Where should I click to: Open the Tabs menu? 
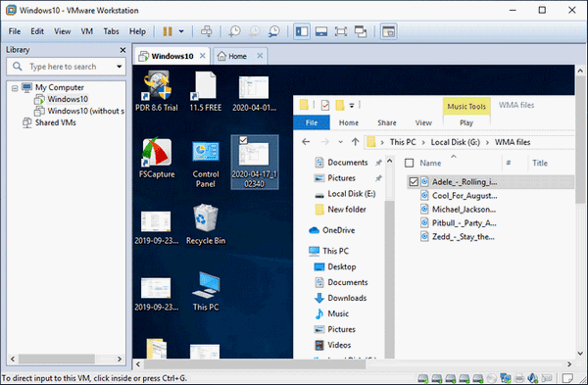click(111, 31)
